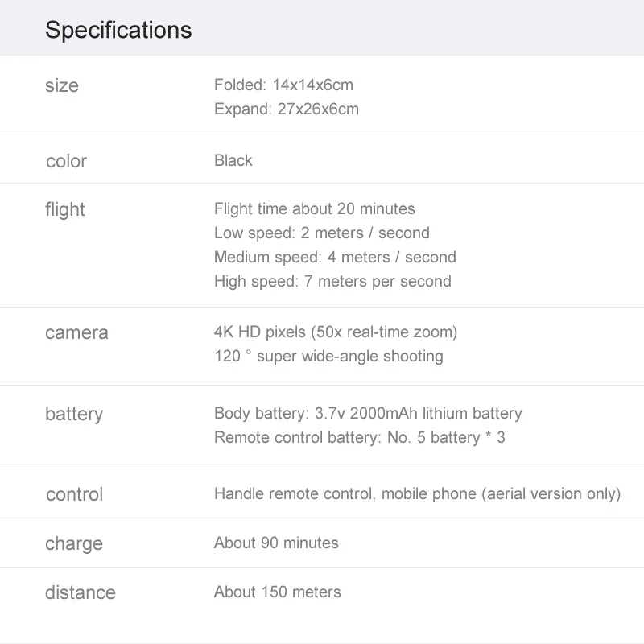Click the Remote control battery line

pos(360,437)
